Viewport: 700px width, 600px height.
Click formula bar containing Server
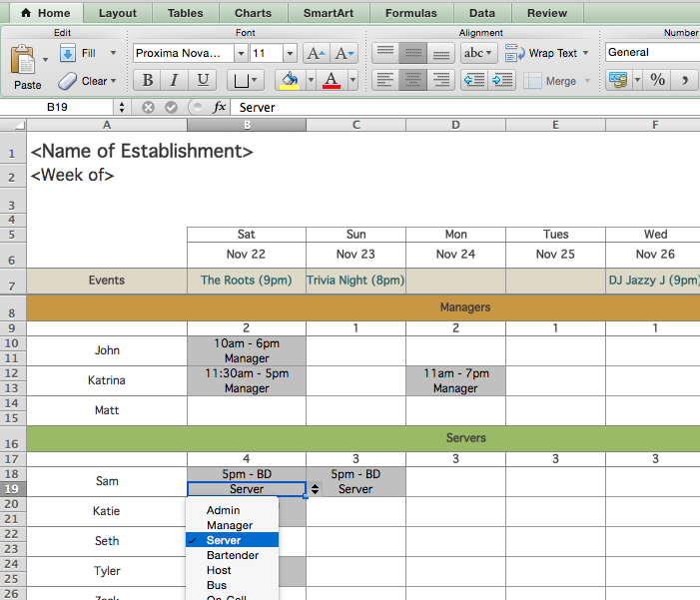click(464, 107)
